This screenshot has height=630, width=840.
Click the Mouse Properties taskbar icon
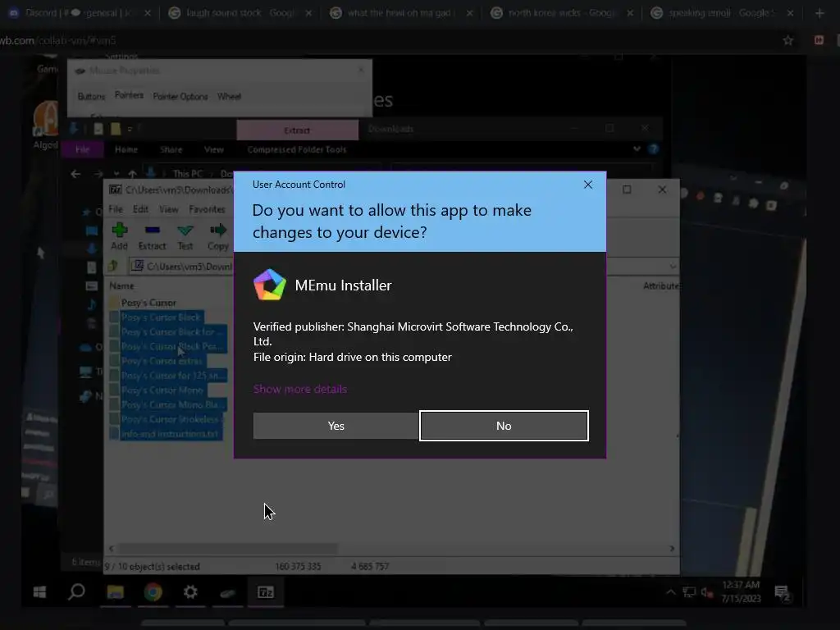pos(228,592)
